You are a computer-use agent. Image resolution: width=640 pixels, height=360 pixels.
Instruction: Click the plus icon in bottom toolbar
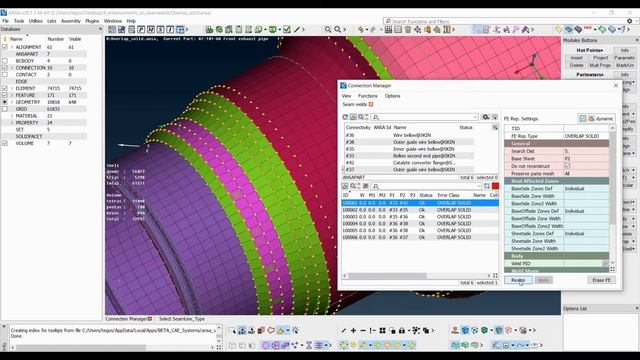[x=353, y=331]
